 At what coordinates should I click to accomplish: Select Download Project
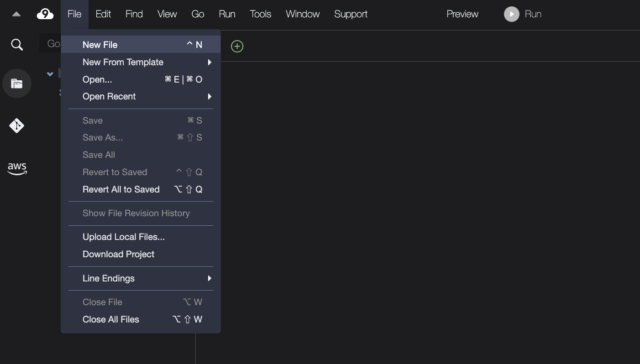coord(141,254)
